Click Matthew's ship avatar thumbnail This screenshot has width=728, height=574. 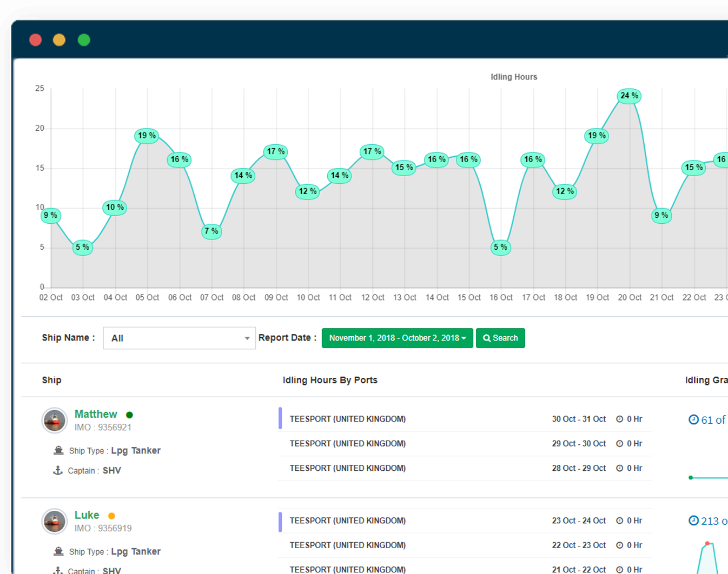pyautogui.click(x=55, y=421)
